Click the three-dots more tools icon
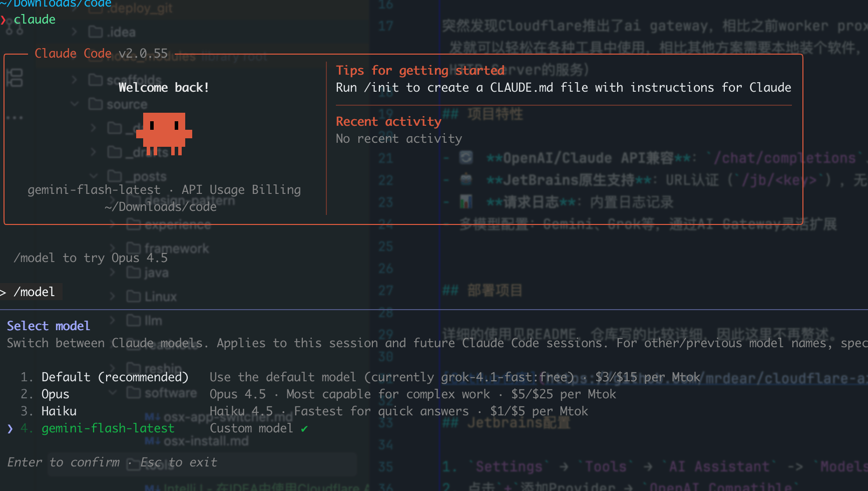The height and width of the screenshot is (491, 868). (15, 118)
